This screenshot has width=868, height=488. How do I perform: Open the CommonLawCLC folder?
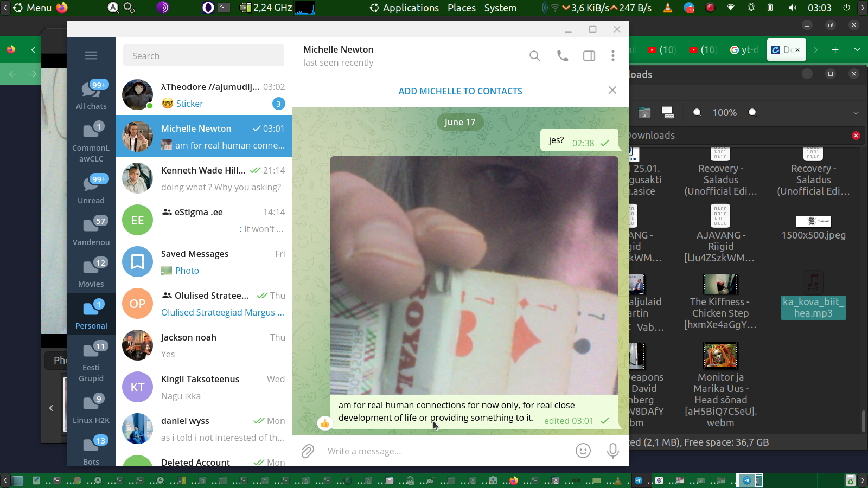click(91, 142)
